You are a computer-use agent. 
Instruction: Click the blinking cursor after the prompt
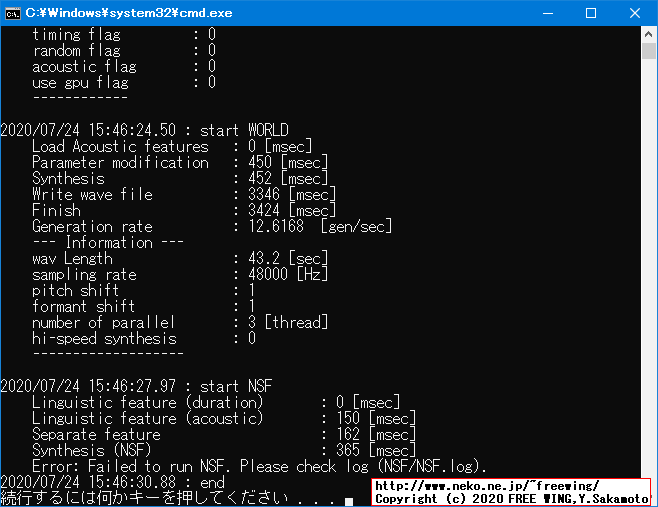click(348, 500)
